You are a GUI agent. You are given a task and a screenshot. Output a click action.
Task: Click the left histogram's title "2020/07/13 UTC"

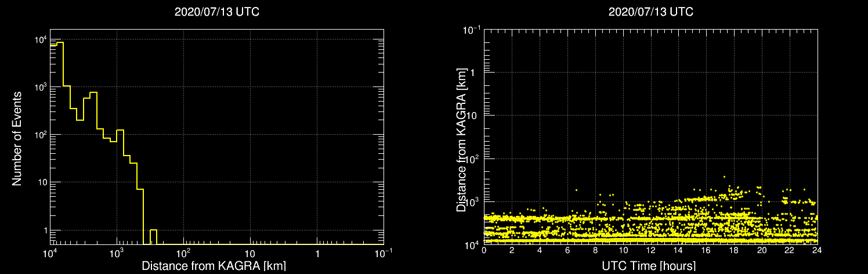coord(217,12)
